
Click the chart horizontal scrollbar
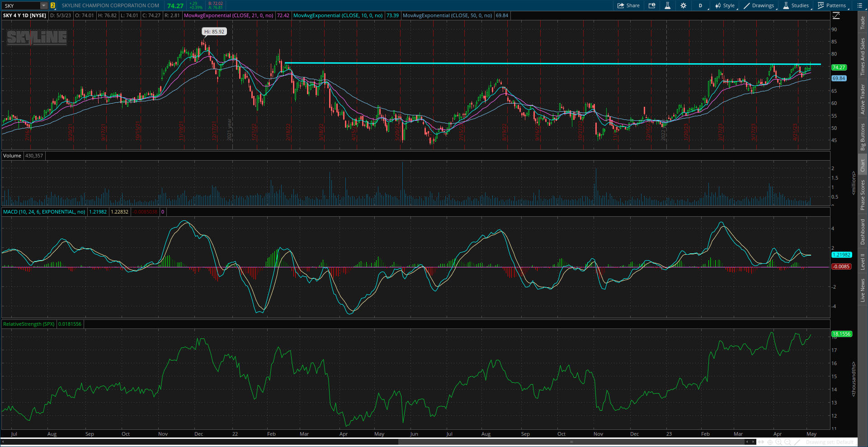coord(571,442)
